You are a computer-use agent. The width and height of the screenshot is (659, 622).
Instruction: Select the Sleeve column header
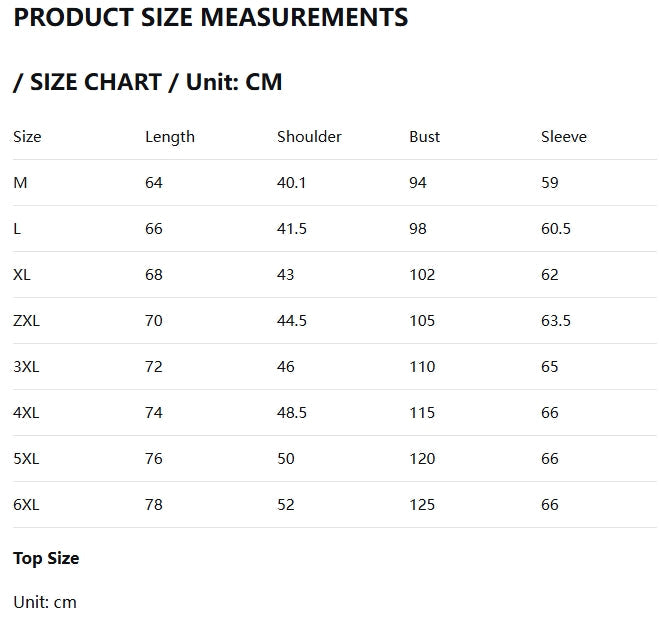pyautogui.click(x=564, y=137)
